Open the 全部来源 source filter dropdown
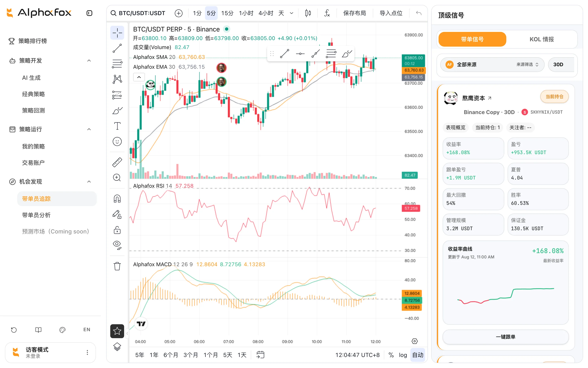 (x=492, y=64)
